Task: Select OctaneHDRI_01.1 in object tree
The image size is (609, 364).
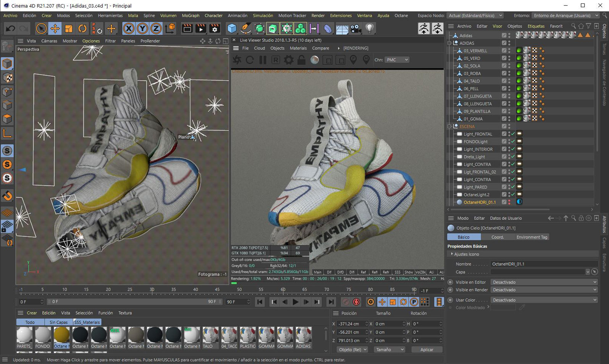Action: (x=480, y=202)
